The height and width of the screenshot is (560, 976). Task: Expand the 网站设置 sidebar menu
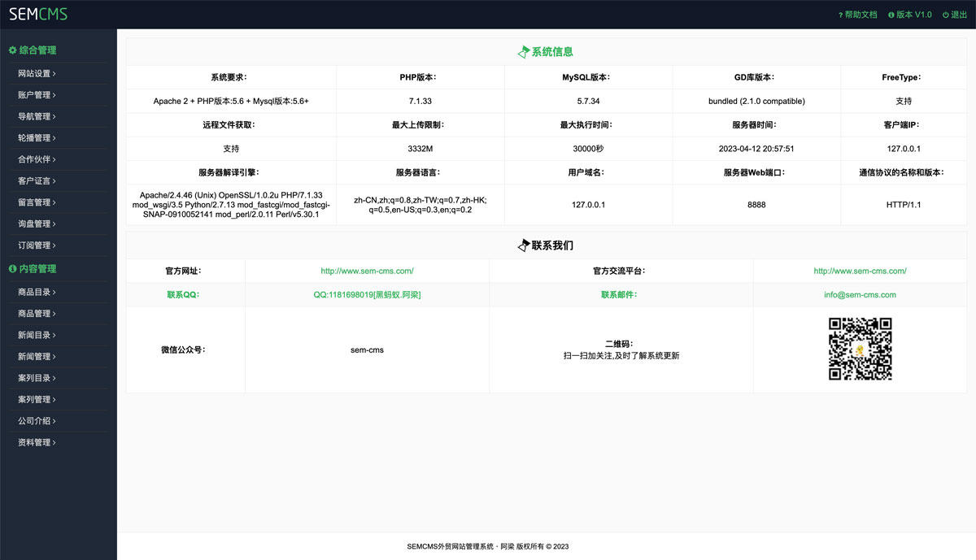point(37,74)
